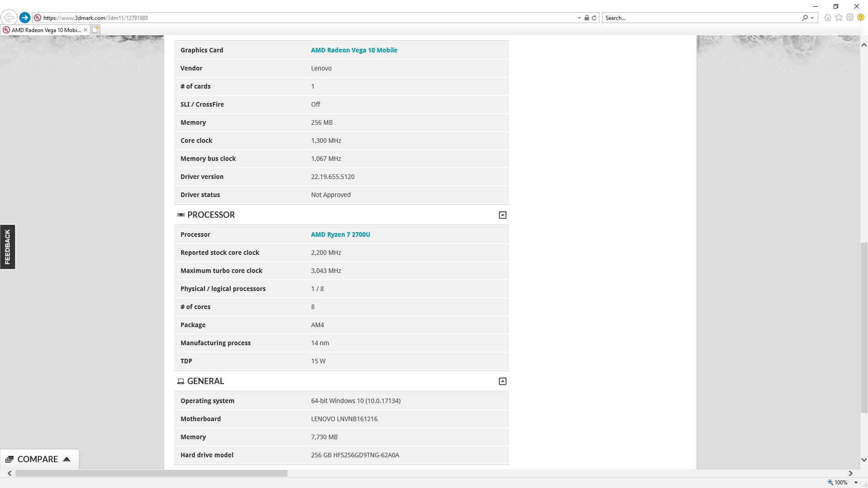
Task: Open the AMD Ryzen 7 2700U link
Action: point(340,235)
